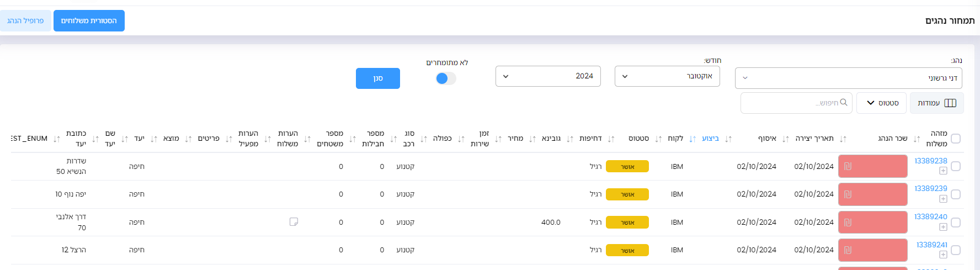Expand row details for shipment 13389238
The width and height of the screenshot is (980, 270).
pyautogui.click(x=943, y=171)
